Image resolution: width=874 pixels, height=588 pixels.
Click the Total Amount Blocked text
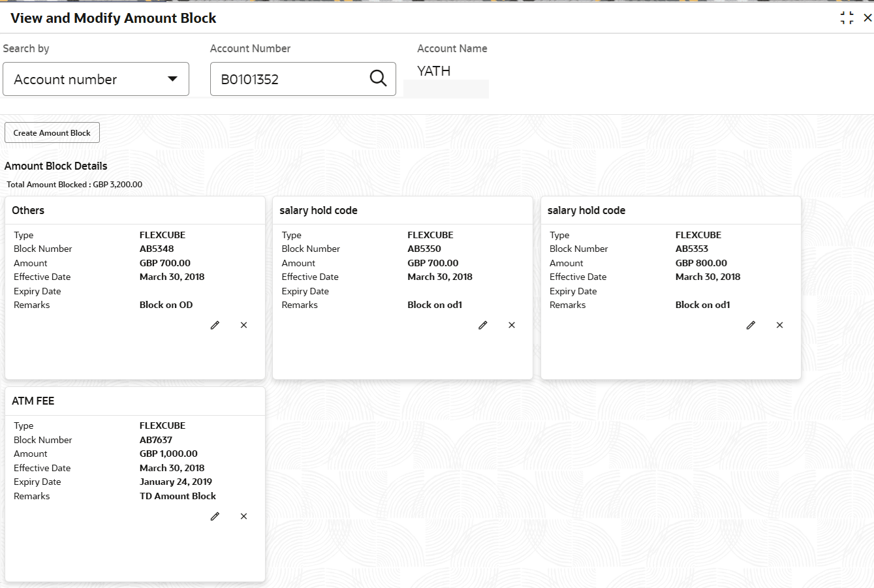coord(74,185)
